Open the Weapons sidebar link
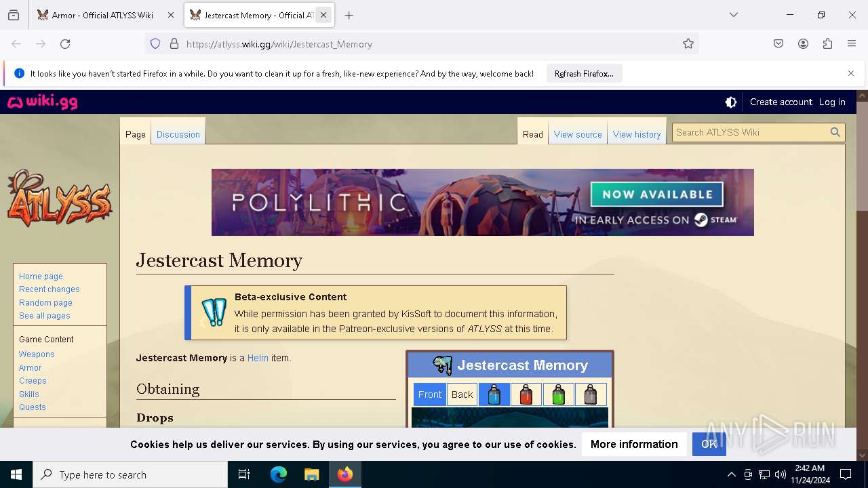This screenshot has height=488, width=868. tap(37, 354)
